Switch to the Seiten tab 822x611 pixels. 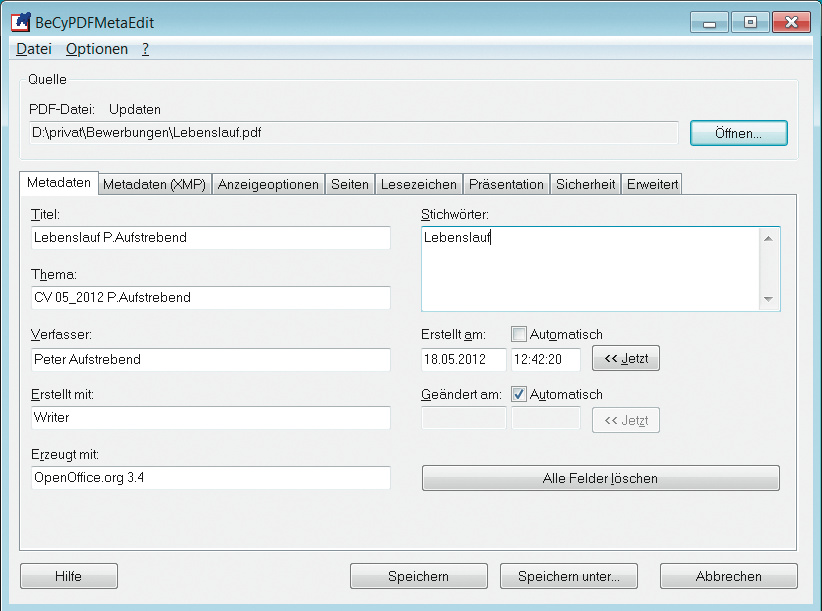click(350, 184)
